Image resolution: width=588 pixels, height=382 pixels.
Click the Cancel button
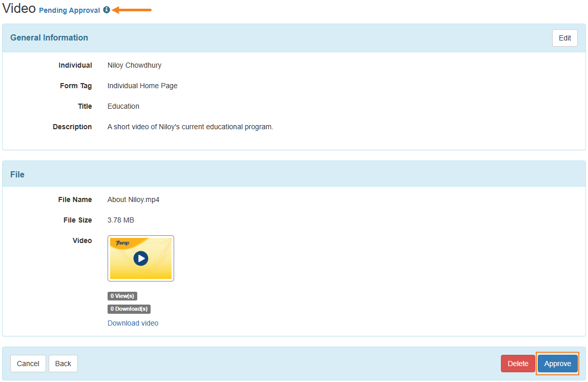(28, 364)
